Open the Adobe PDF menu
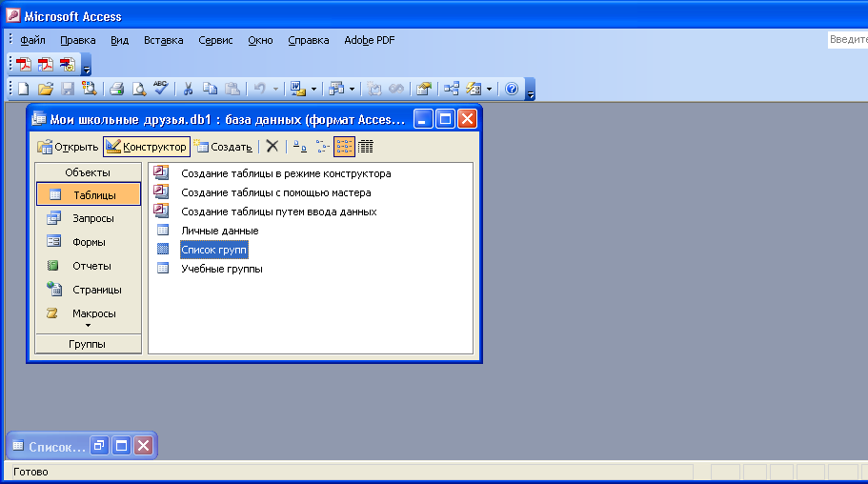This screenshot has width=868, height=484. point(370,40)
